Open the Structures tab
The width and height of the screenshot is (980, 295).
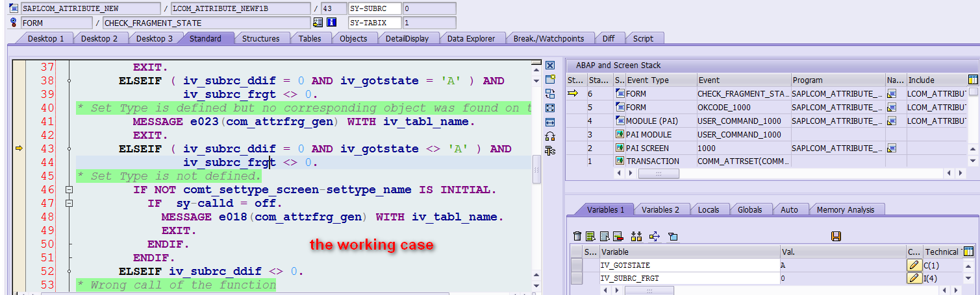(x=261, y=38)
